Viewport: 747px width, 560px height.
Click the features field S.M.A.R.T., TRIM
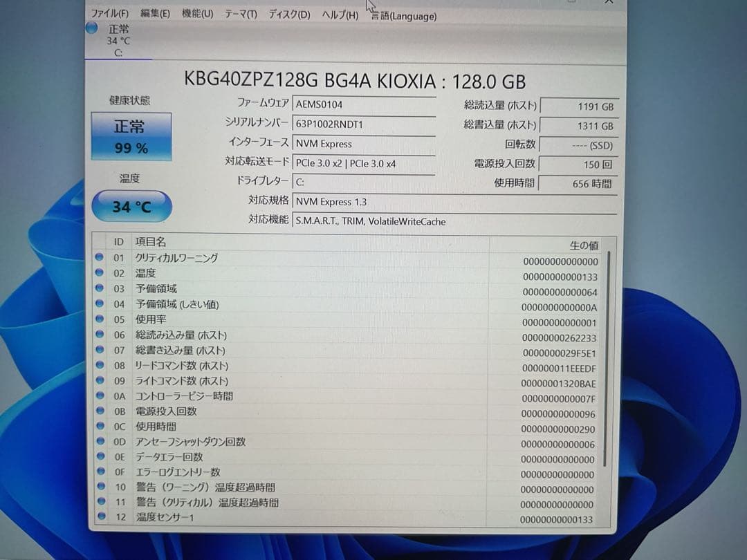point(454,221)
